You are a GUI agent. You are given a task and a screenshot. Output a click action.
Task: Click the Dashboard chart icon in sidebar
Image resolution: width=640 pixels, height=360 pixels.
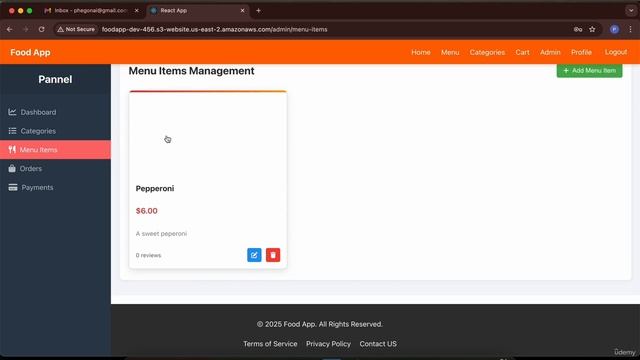pyautogui.click(x=12, y=112)
